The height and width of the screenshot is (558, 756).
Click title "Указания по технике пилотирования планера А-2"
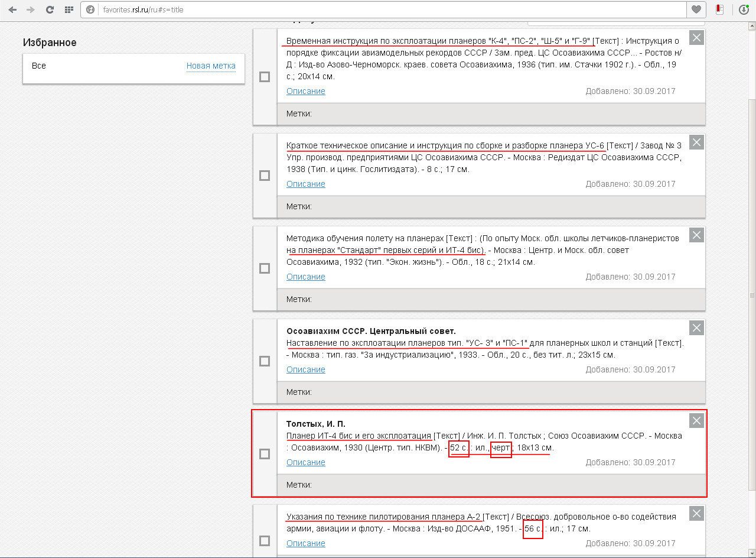pyautogui.click(x=383, y=517)
